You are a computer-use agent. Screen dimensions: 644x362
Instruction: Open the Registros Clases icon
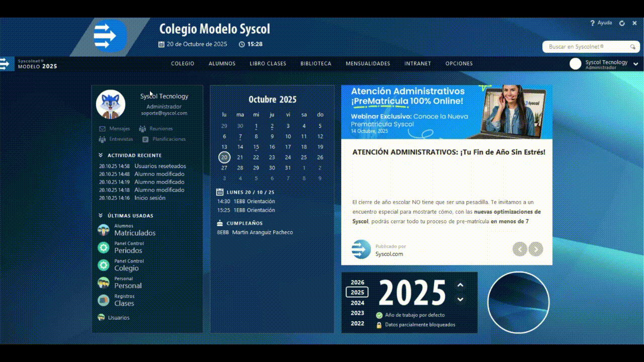(104, 300)
